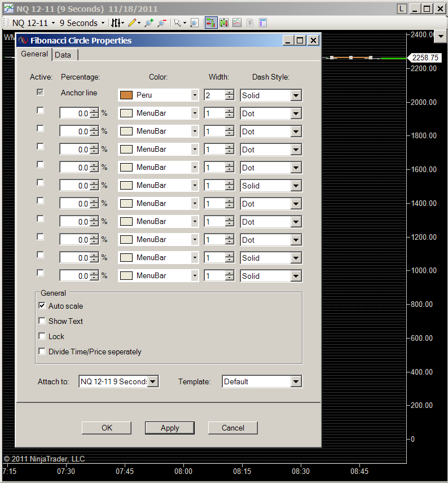Viewport: 448px width, 483px height.
Task: Click the 08:00 time axis label
Action: click(x=183, y=471)
